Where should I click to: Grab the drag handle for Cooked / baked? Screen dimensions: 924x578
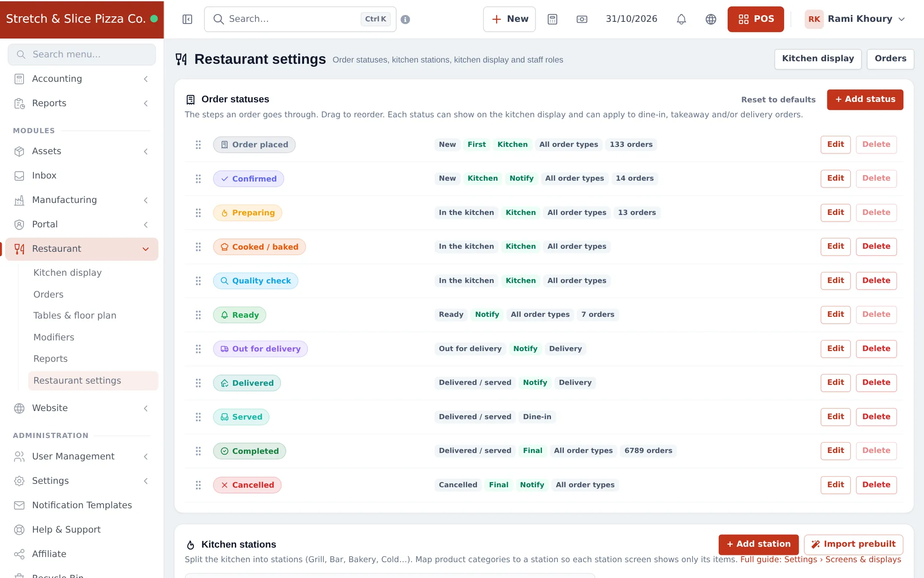point(198,247)
